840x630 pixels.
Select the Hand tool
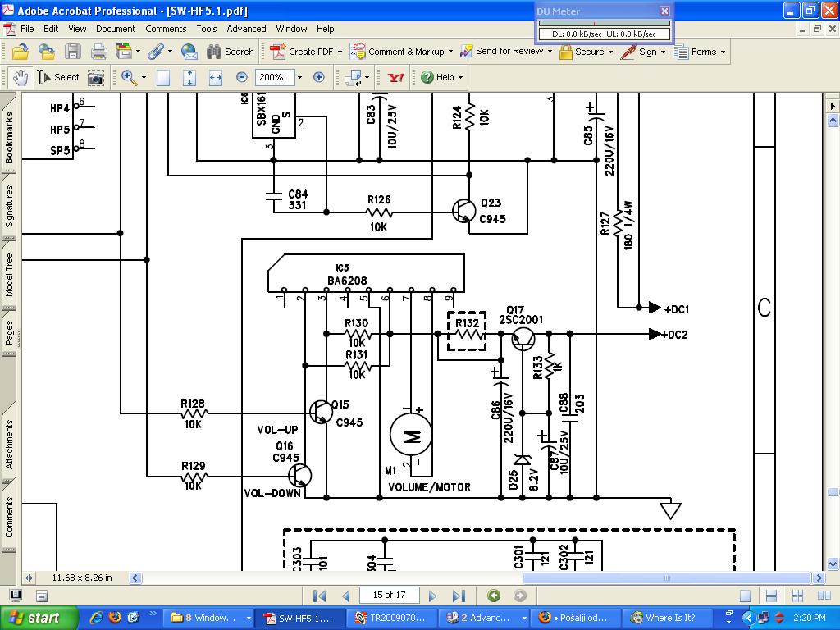[x=21, y=77]
